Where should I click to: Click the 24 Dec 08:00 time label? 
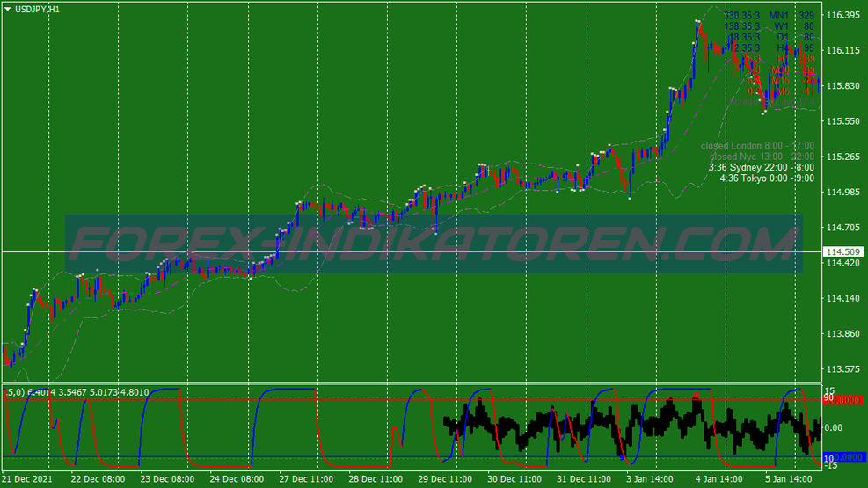[x=237, y=479]
